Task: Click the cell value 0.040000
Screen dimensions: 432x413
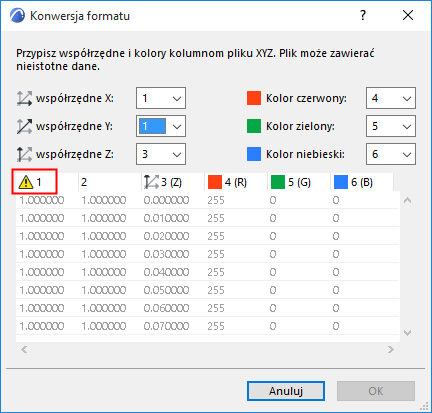Action: (166, 272)
